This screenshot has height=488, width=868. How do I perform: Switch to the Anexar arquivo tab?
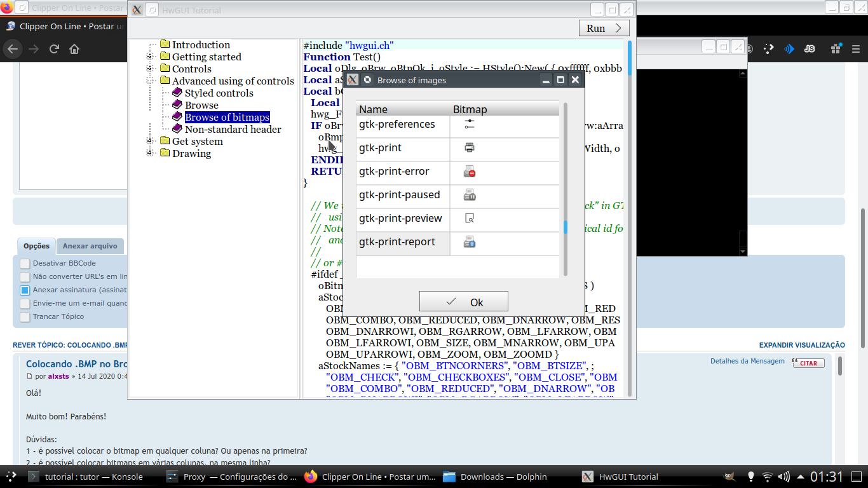pyautogui.click(x=90, y=247)
